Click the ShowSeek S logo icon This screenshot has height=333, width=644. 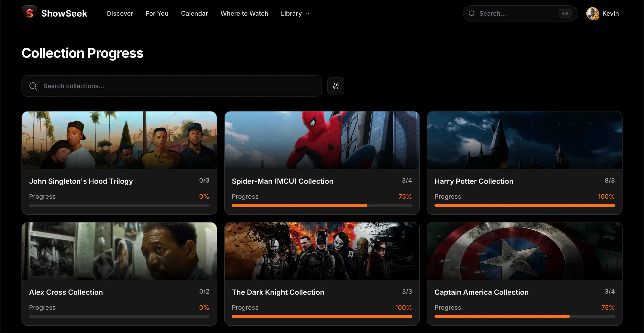click(x=30, y=13)
